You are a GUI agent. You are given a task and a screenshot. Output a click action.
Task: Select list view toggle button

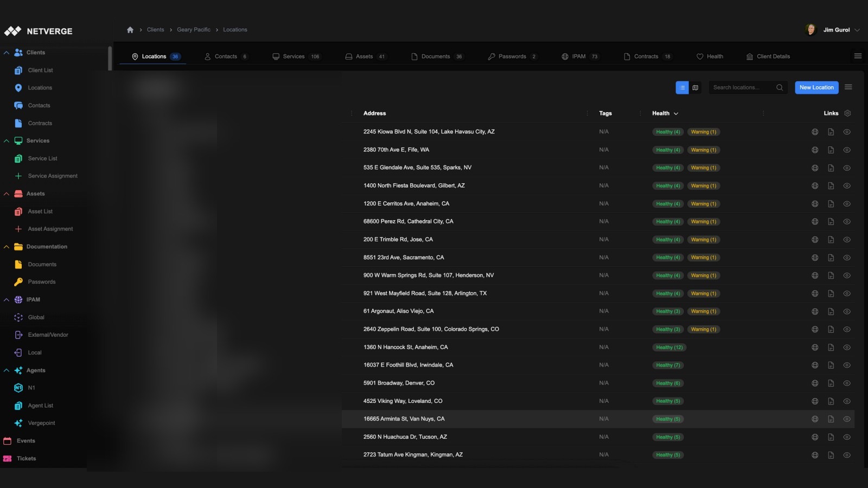[682, 87]
